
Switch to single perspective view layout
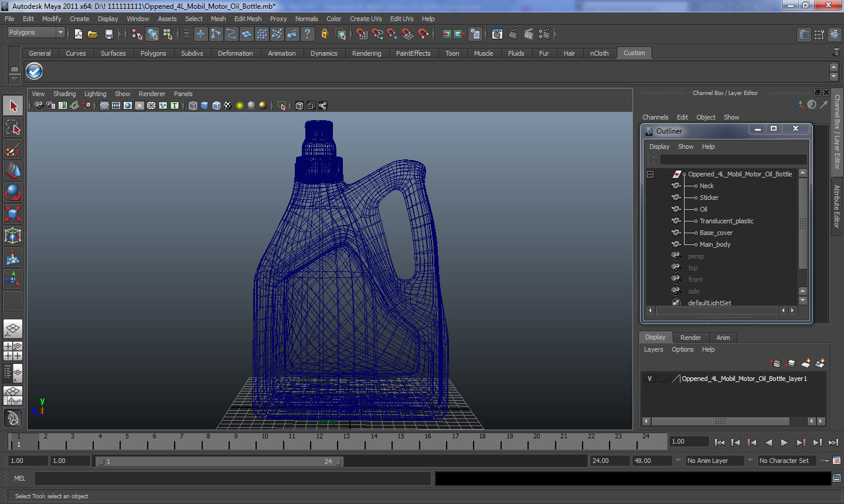(13, 329)
